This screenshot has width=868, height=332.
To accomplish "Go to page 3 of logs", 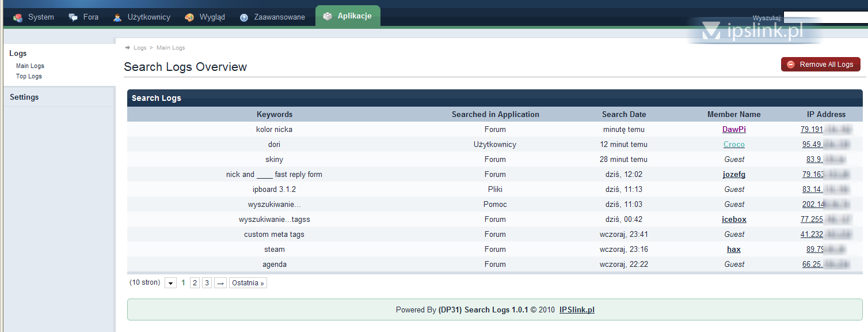I will [207, 283].
